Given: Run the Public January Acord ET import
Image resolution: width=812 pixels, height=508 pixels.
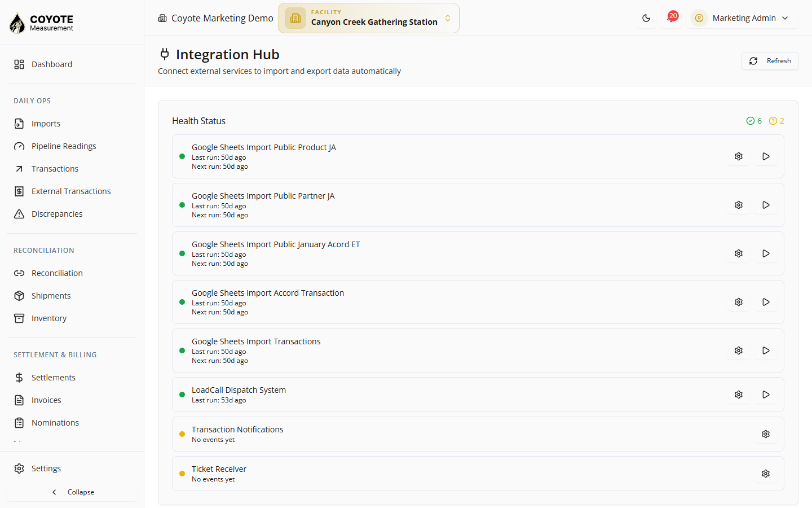Looking at the screenshot, I should [x=766, y=253].
